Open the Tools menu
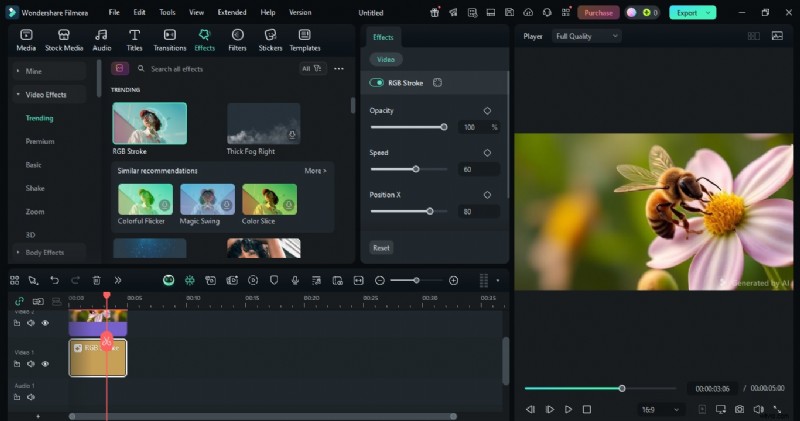Screen dimensions: 800x421 [x=167, y=13]
